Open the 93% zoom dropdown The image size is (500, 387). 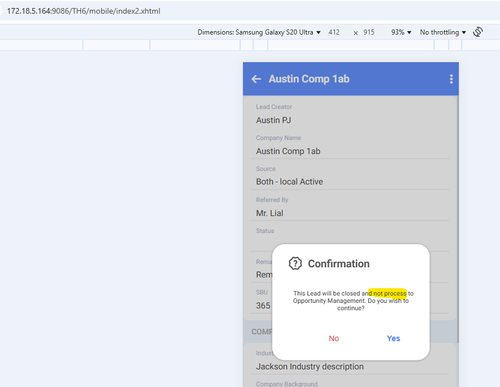[x=401, y=32]
